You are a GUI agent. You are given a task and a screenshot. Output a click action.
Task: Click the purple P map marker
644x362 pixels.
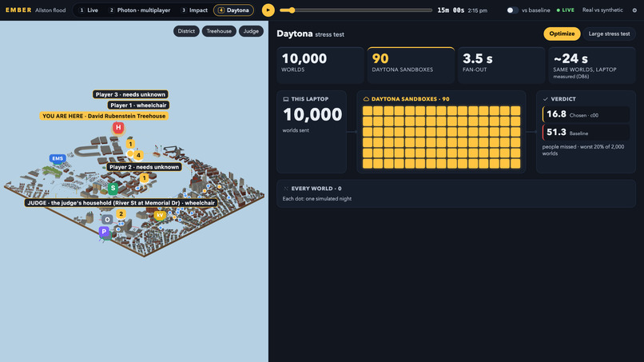click(x=104, y=232)
